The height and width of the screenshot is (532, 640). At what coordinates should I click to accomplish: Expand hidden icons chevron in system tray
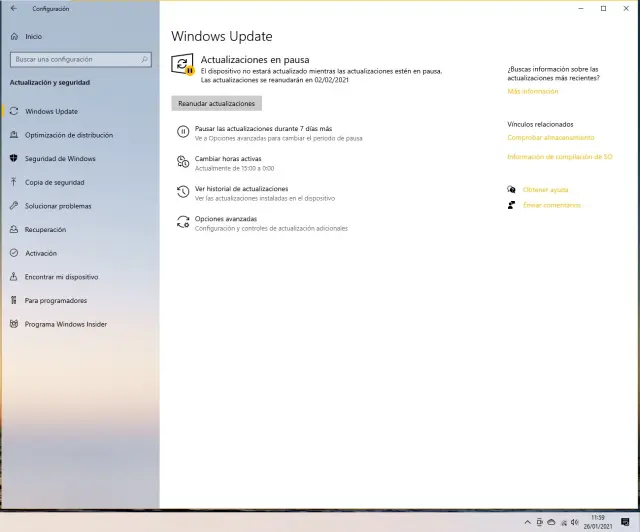pyautogui.click(x=528, y=522)
